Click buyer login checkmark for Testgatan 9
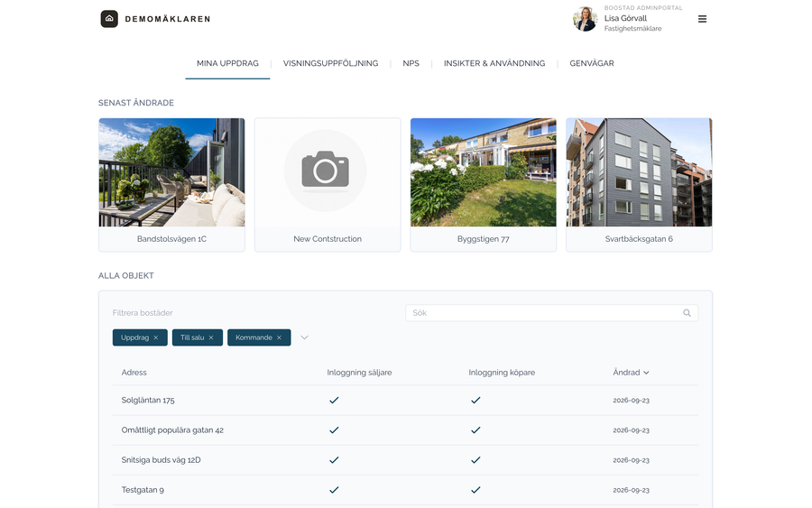 (475, 489)
